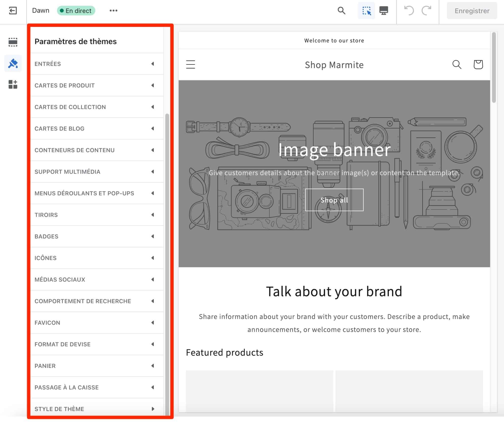Expand the PANIER section
This screenshot has width=504, height=429.
click(x=97, y=366)
